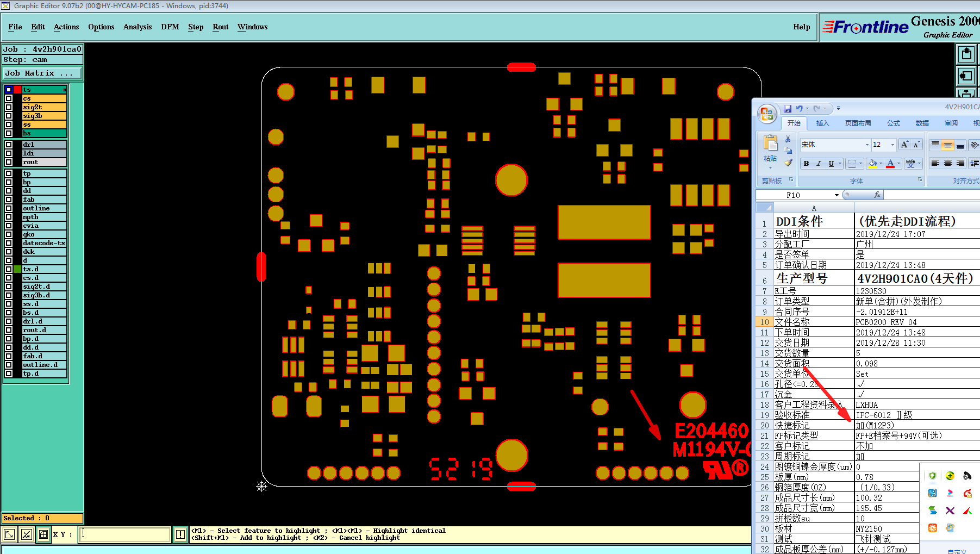Image resolution: width=980 pixels, height=554 pixels.
Task: Decrease font size with small A icon
Action: pyautogui.click(x=916, y=145)
